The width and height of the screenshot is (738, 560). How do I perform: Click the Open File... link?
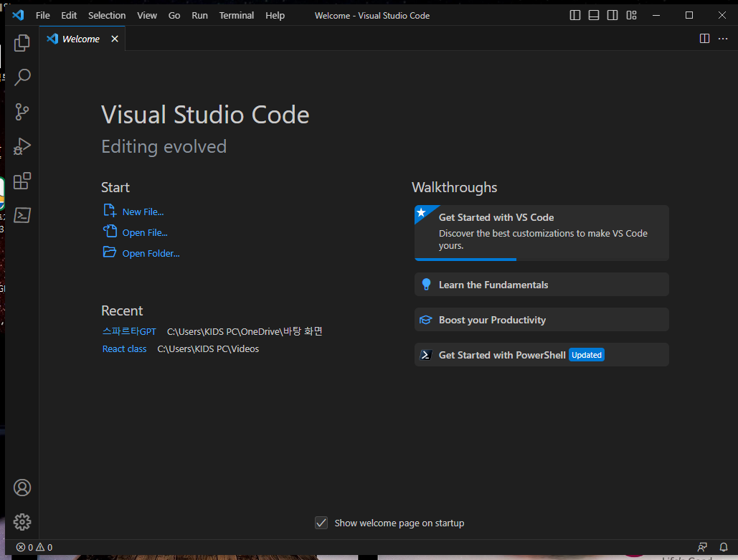click(145, 232)
